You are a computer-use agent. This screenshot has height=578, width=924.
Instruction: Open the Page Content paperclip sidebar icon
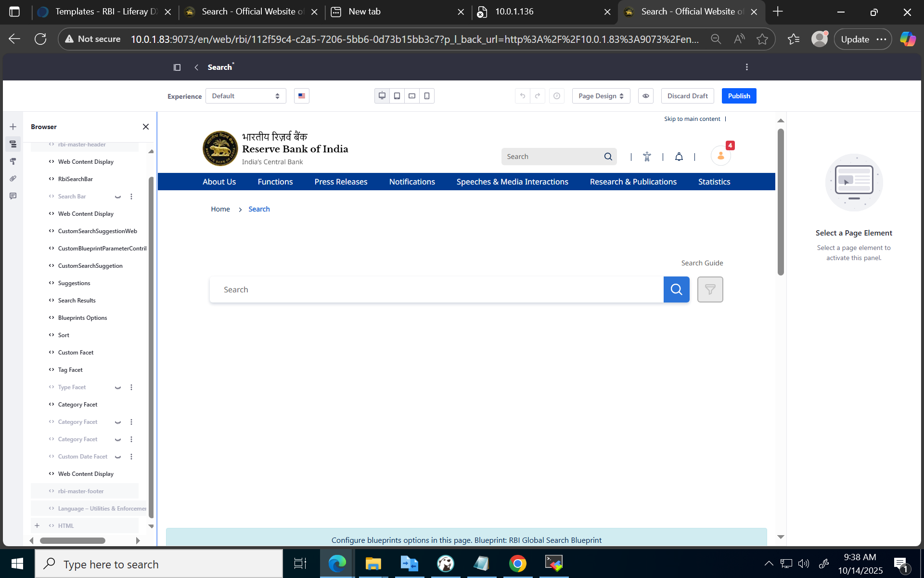click(x=13, y=179)
